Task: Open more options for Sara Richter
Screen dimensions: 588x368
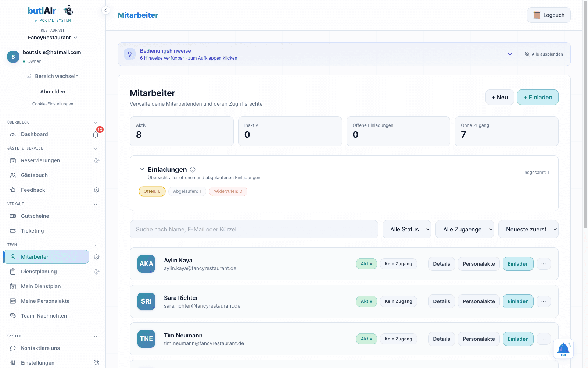Action: 544,301
